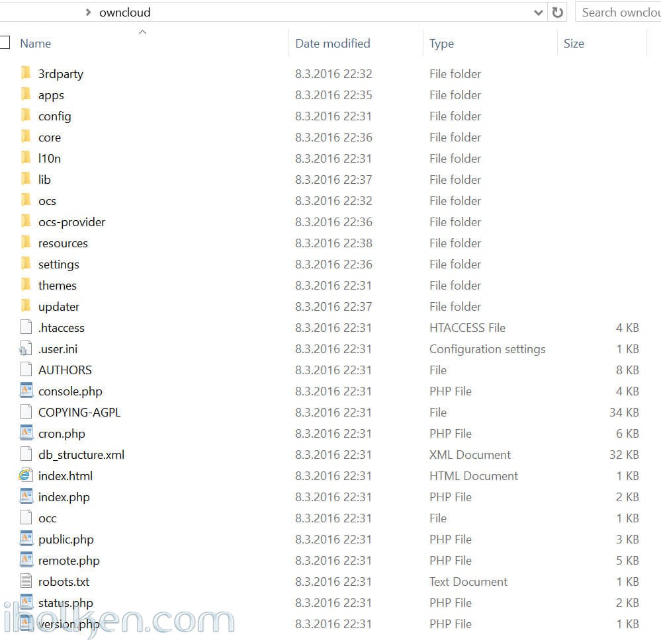The width and height of the screenshot is (661, 644).
Task: Select the db_structure.xml file name
Action: [x=81, y=454]
